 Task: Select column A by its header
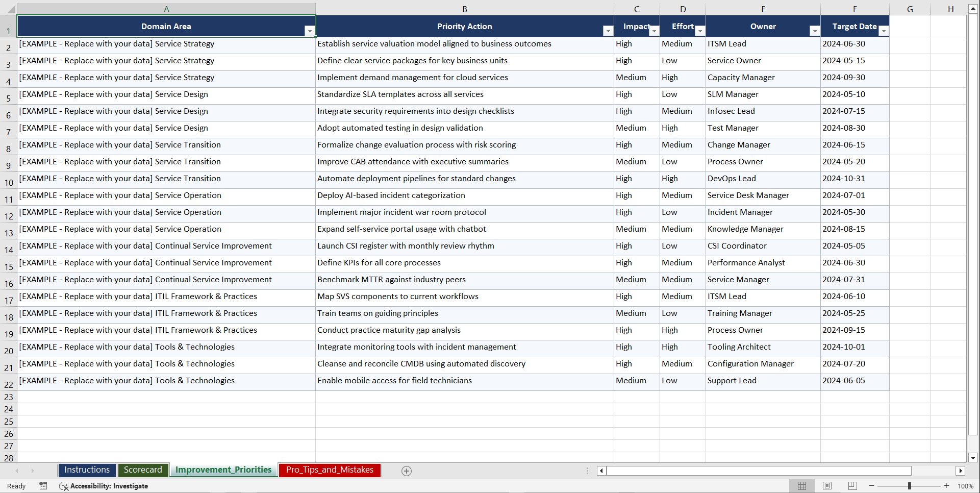tap(166, 9)
